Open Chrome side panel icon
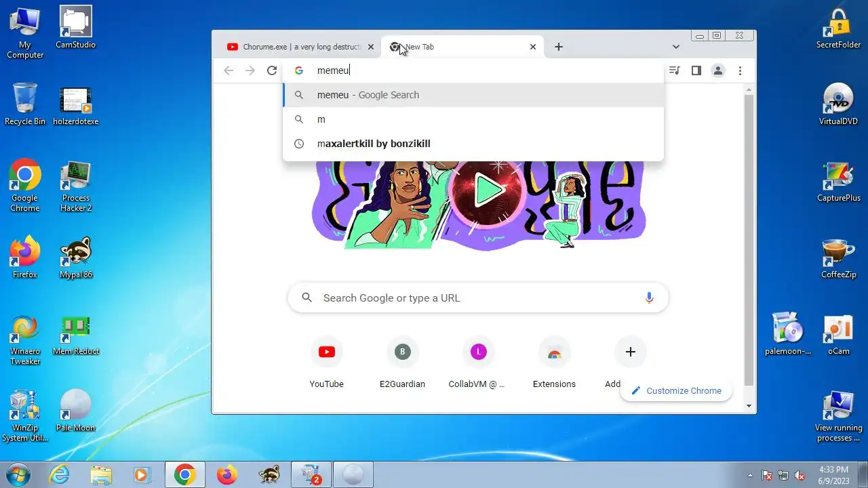Screen dimensions: 868x488 (x=696, y=70)
